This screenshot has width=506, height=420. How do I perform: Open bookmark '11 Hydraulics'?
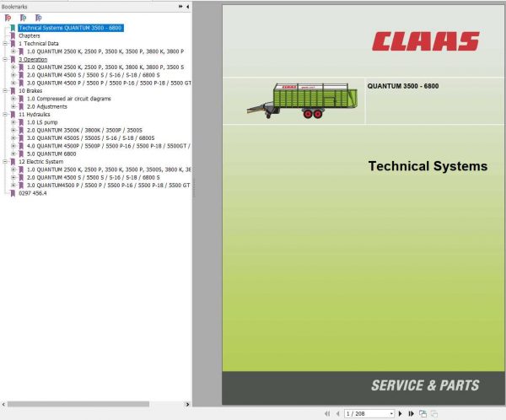click(35, 115)
